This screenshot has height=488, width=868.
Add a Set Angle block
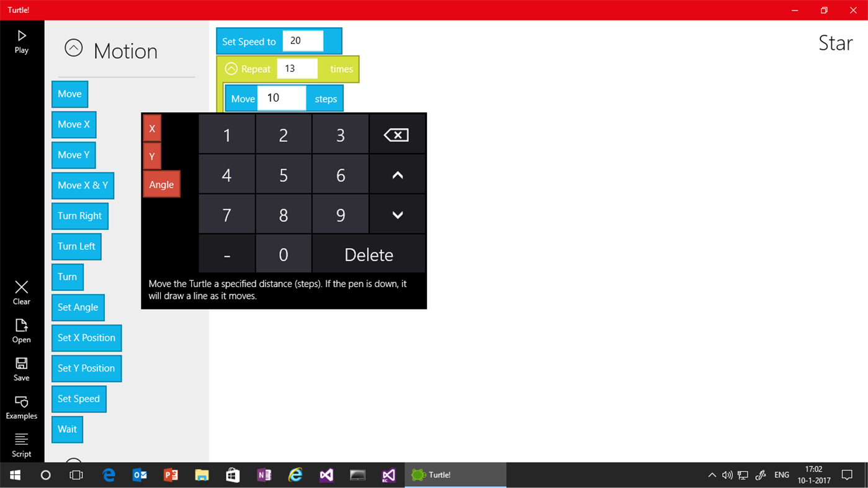[x=78, y=307]
